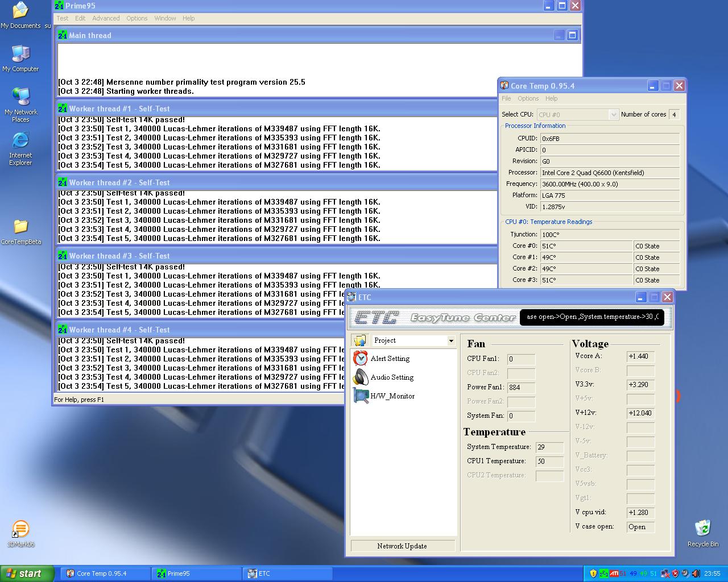This screenshot has width=728, height=582.
Task: Click the 'For Help, press F1' status bar
Action: tap(79, 400)
